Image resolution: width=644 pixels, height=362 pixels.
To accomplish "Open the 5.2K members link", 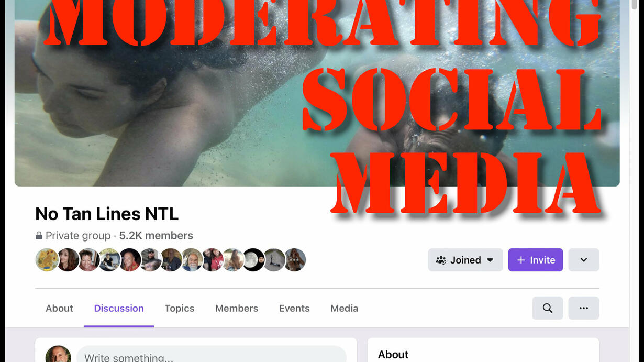I will [156, 236].
